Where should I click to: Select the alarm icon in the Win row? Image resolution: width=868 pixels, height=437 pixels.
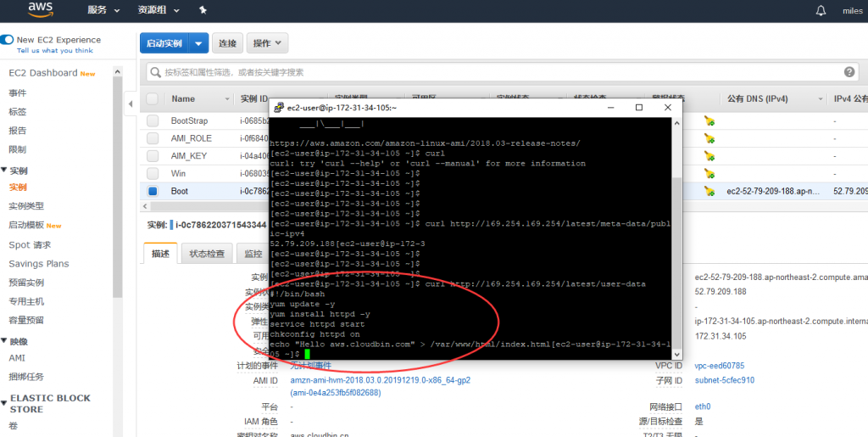pos(709,173)
